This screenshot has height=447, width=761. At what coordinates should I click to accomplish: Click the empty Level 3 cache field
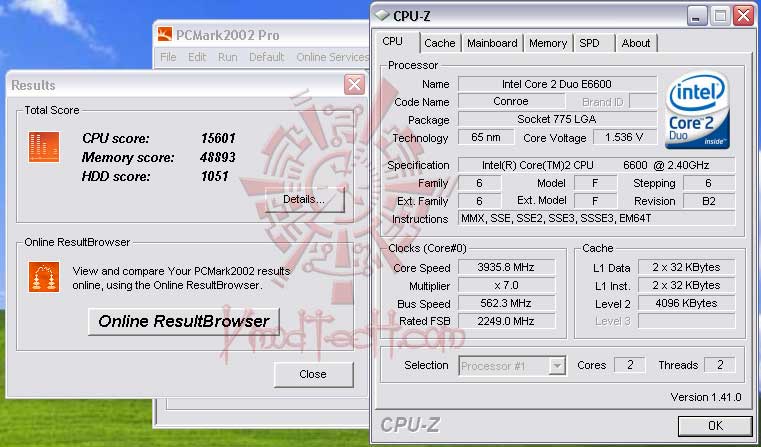click(686, 321)
